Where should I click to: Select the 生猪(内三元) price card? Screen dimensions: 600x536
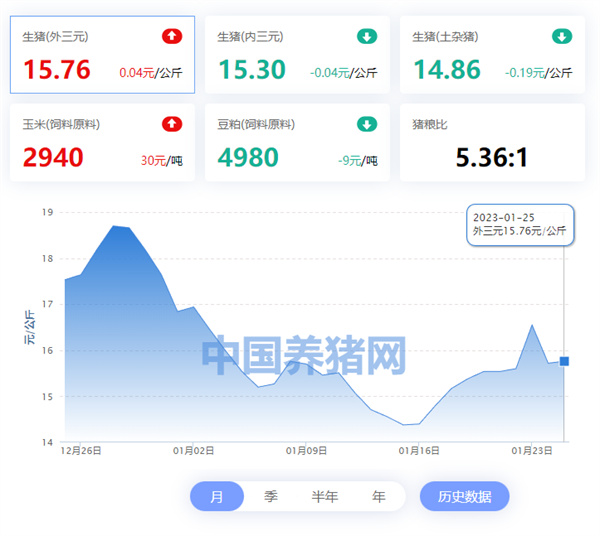297,55
